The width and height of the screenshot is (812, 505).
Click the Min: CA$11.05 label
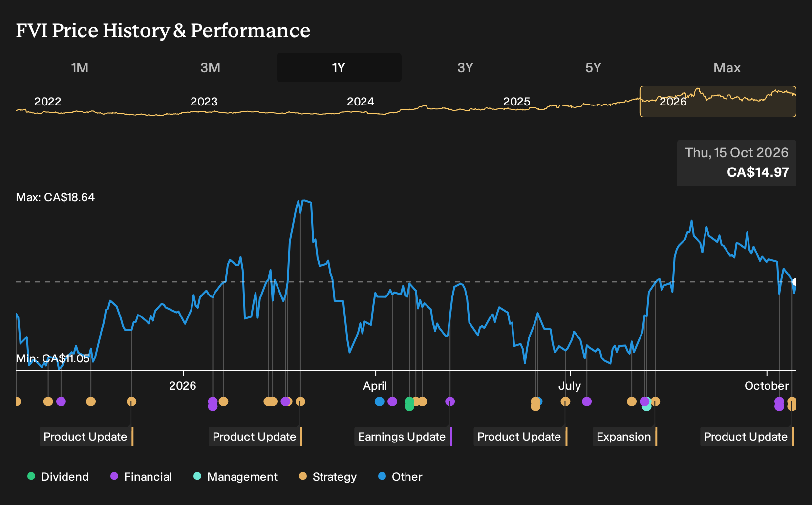tap(53, 358)
